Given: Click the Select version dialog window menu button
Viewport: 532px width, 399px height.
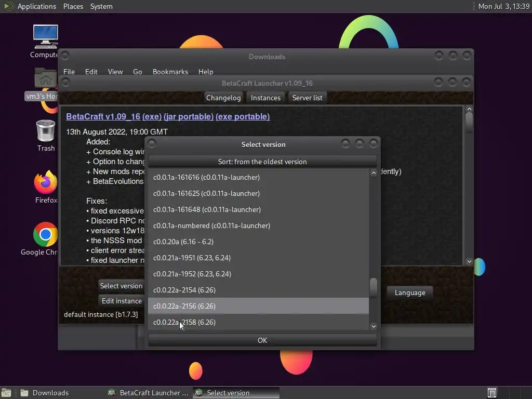Looking at the screenshot, I should 152,143.
